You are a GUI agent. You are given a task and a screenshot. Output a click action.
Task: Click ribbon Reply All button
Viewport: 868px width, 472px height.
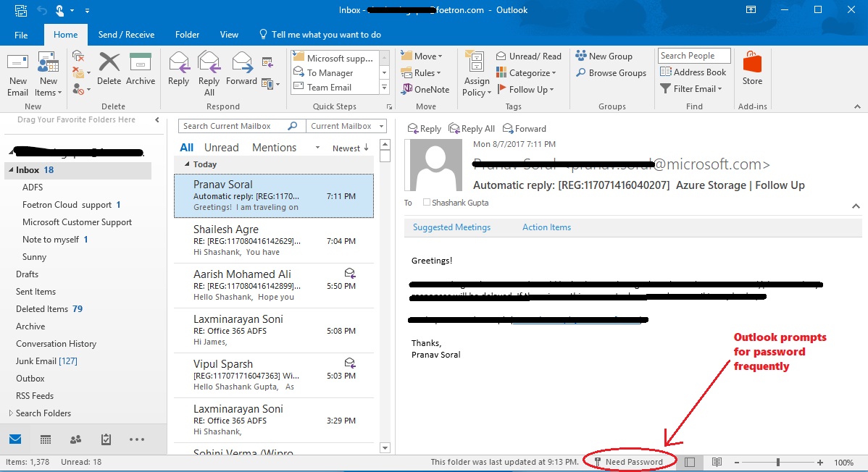(x=209, y=74)
